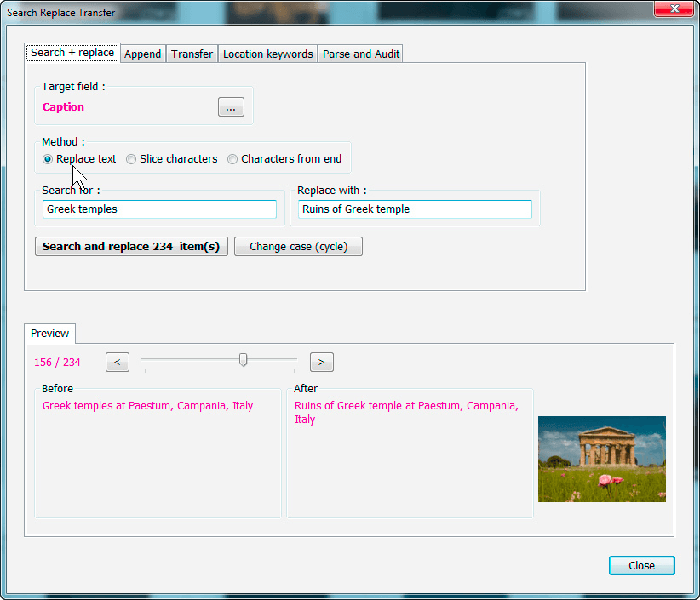The image size is (700, 600).
Task: Switch to the Search + replace tab
Action: coord(72,53)
